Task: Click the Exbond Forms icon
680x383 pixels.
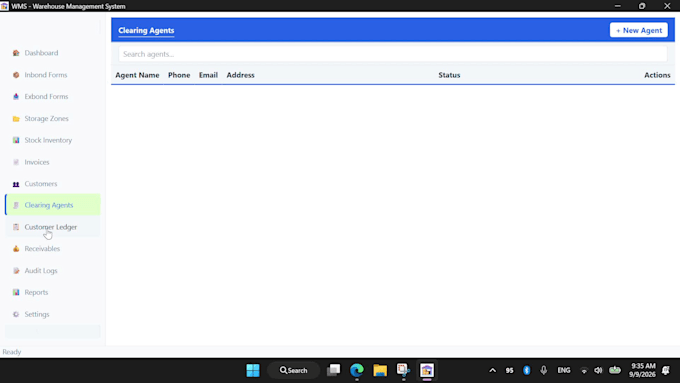Action: pos(16,96)
